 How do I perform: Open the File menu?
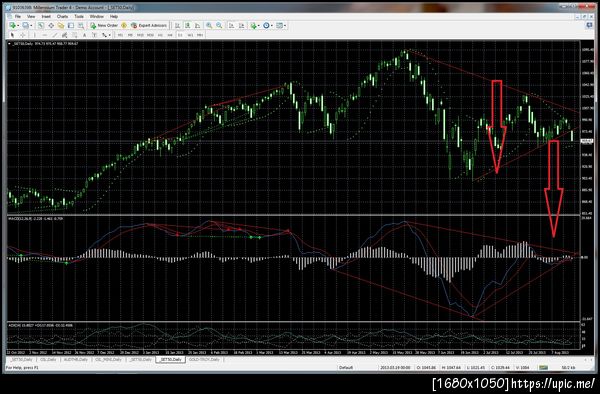(18, 16)
